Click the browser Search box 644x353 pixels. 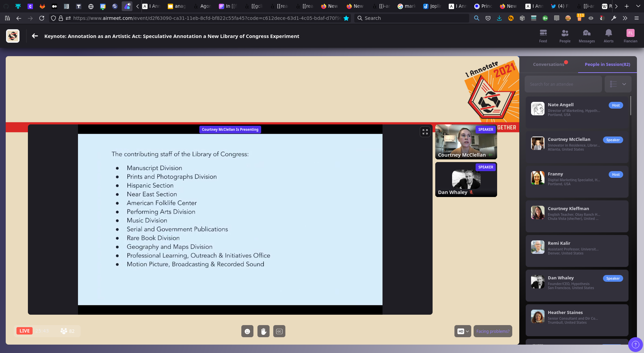pos(412,18)
